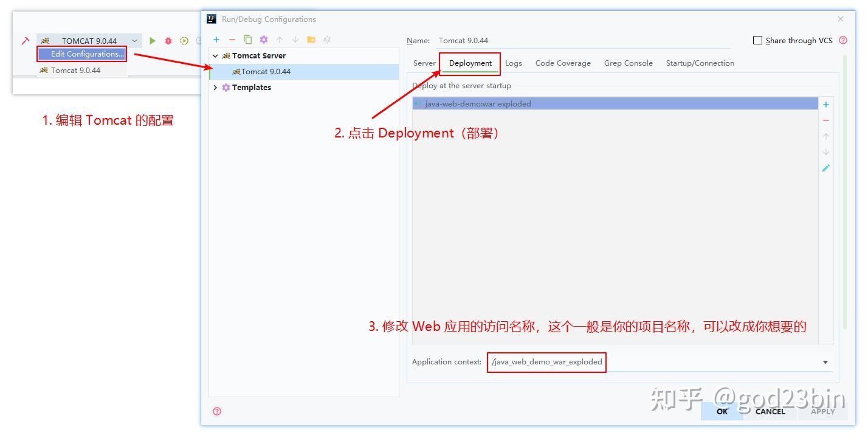868x438 pixels.
Task: Collapse the Tomcat Server node
Action: point(215,55)
